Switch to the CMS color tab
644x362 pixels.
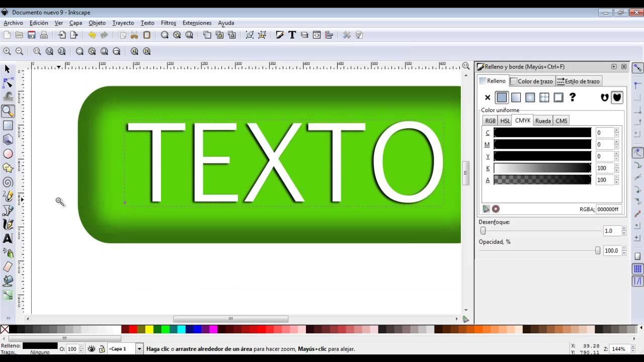coord(561,121)
